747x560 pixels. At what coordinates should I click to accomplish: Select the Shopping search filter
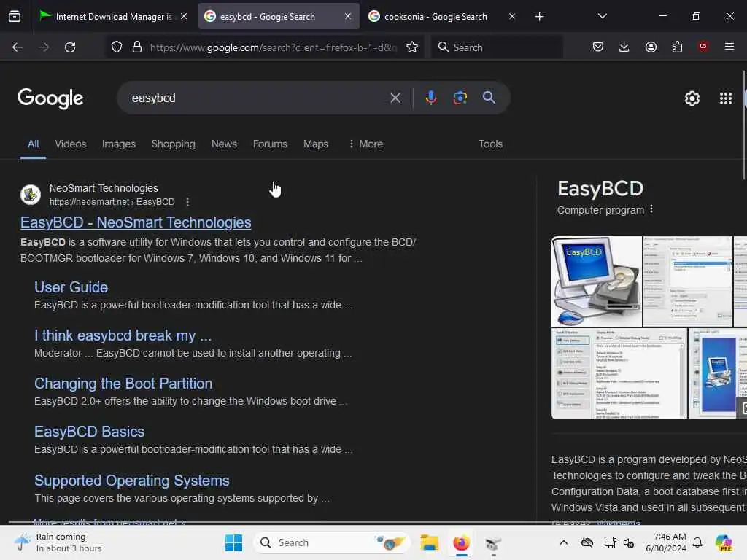point(174,144)
